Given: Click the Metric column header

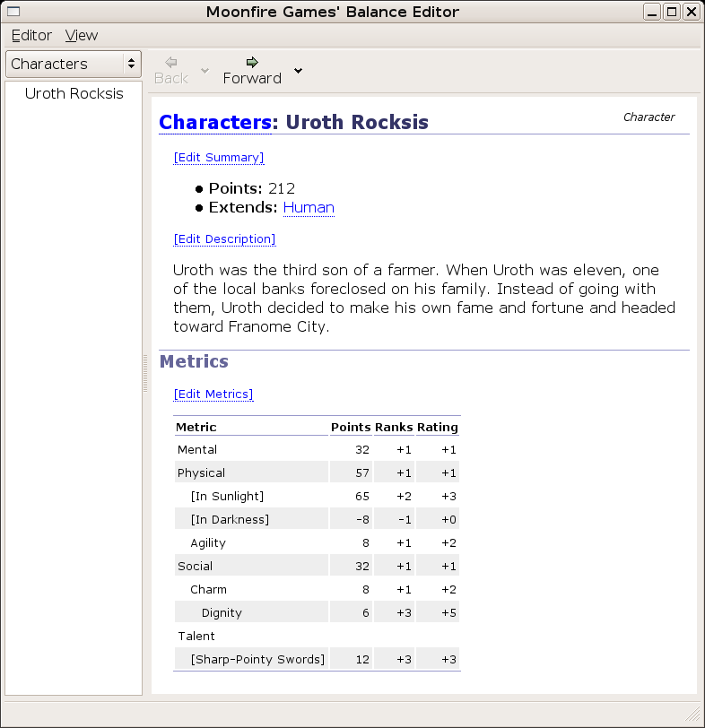Looking at the screenshot, I should coord(196,427).
